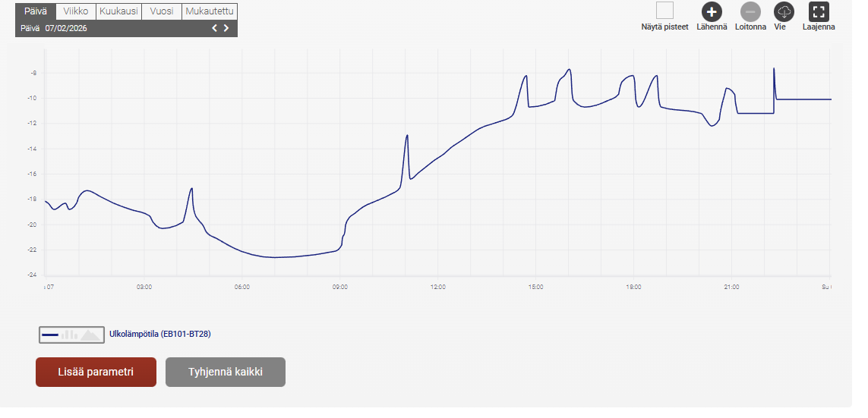The height and width of the screenshot is (418, 868).
Task: Open the Kuukausi view tab
Action: (118, 11)
